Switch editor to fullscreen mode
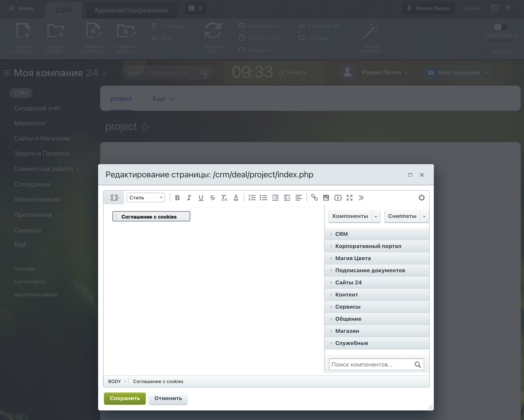 coord(349,198)
